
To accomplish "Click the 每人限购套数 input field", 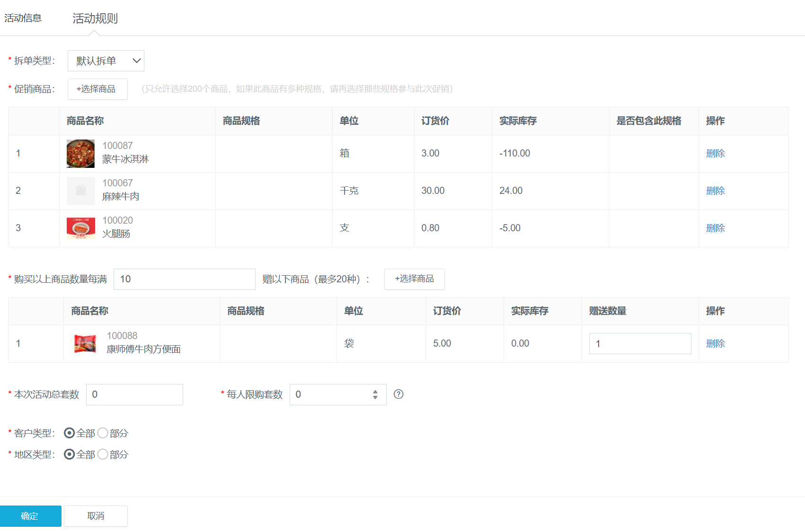I will click(x=338, y=394).
